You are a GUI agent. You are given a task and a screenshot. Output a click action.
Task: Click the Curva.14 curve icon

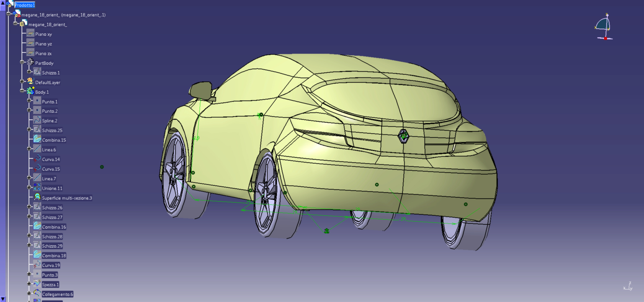[37, 158]
